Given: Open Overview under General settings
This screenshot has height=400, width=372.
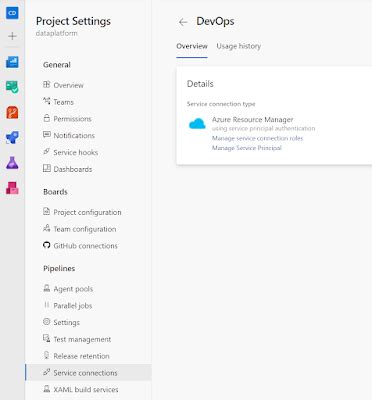Looking at the screenshot, I should tap(68, 85).
